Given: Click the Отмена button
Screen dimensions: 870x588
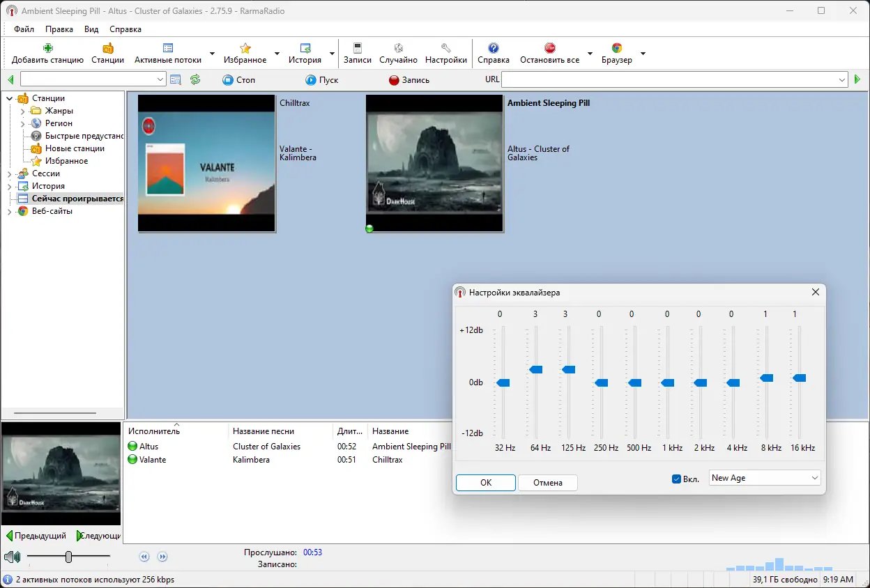Looking at the screenshot, I should [548, 483].
